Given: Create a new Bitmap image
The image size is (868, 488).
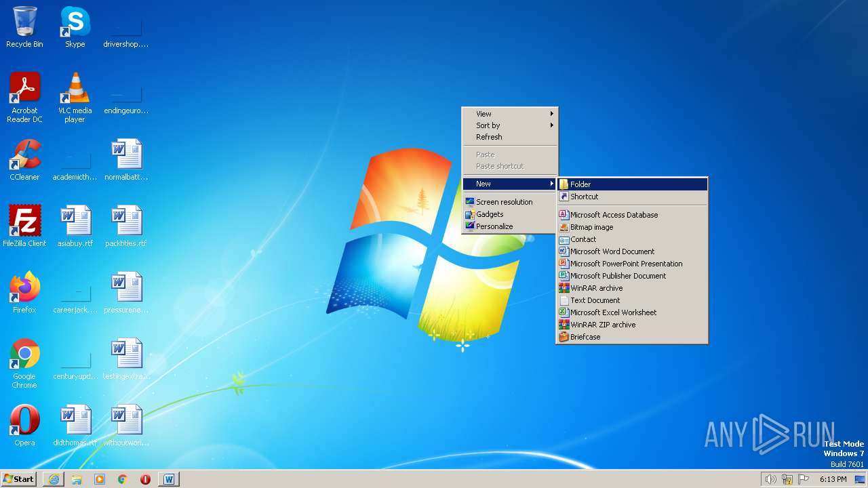Looking at the screenshot, I should 633,227.
